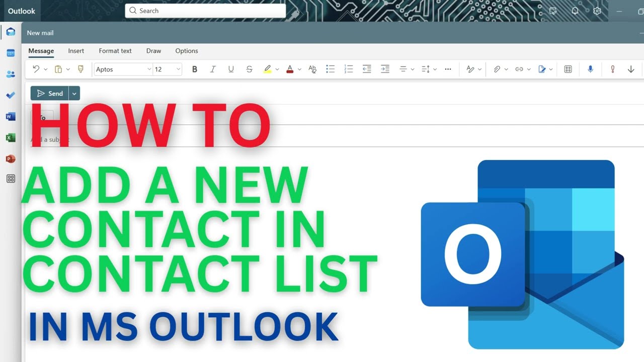
Task: Toggle numbered list
Action: (349, 69)
